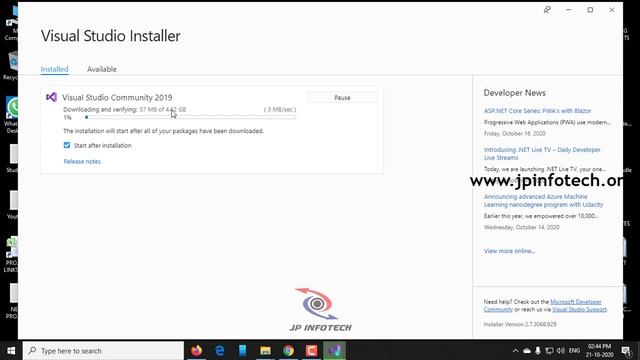Screen dimensions: 640x360
Task: Launch Firefox from the taskbar
Action: click(197, 351)
